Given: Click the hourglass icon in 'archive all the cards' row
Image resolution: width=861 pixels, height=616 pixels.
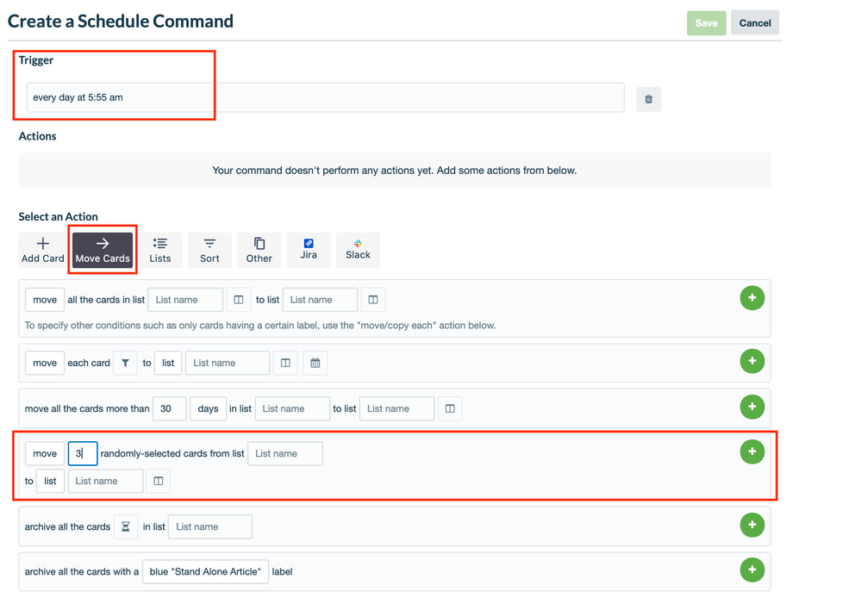Looking at the screenshot, I should [126, 526].
